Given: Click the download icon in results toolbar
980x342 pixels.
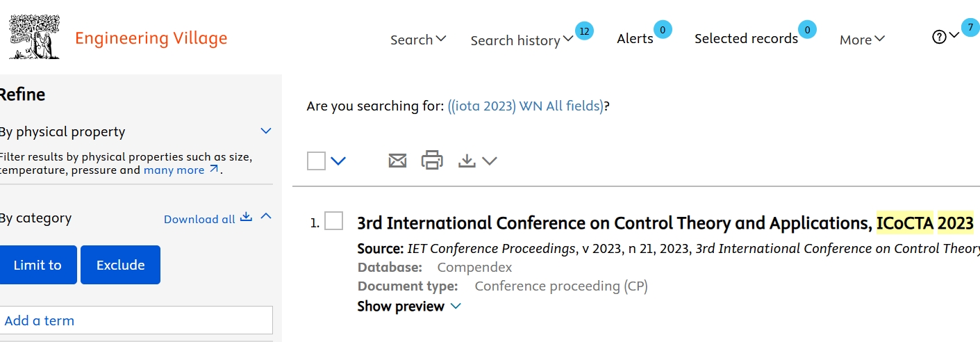Looking at the screenshot, I should (x=467, y=161).
